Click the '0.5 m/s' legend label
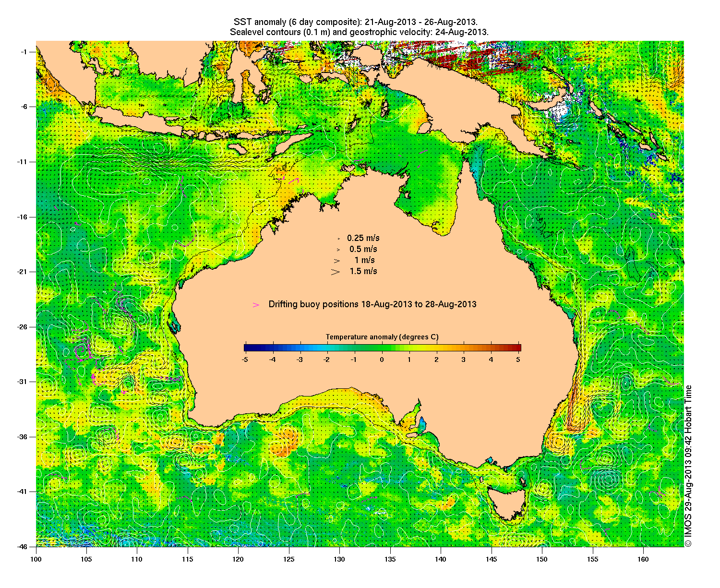 [x=363, y=249]
